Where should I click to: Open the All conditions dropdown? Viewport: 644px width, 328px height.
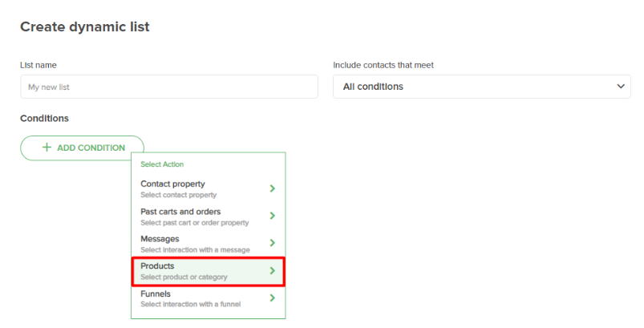(x=482, y=87)
